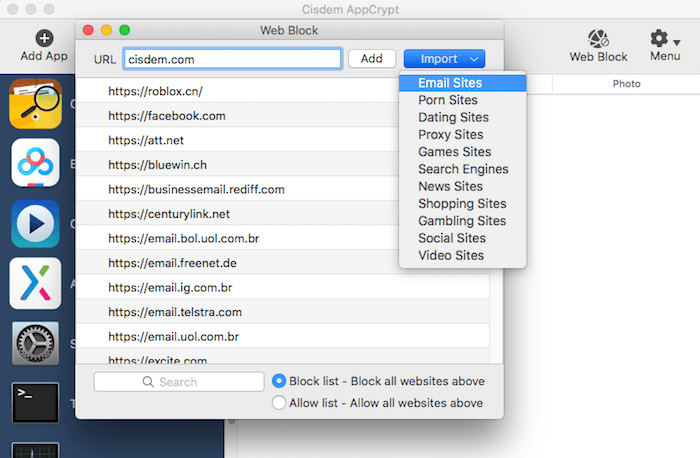Select the white X app icon
700x458 pixels.
click(x=36, y=283)
